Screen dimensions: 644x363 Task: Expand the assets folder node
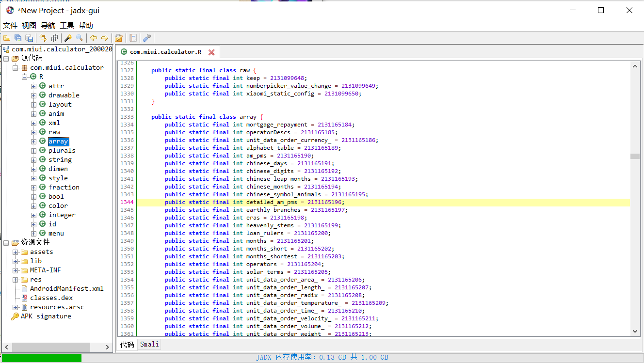(16, 252)
